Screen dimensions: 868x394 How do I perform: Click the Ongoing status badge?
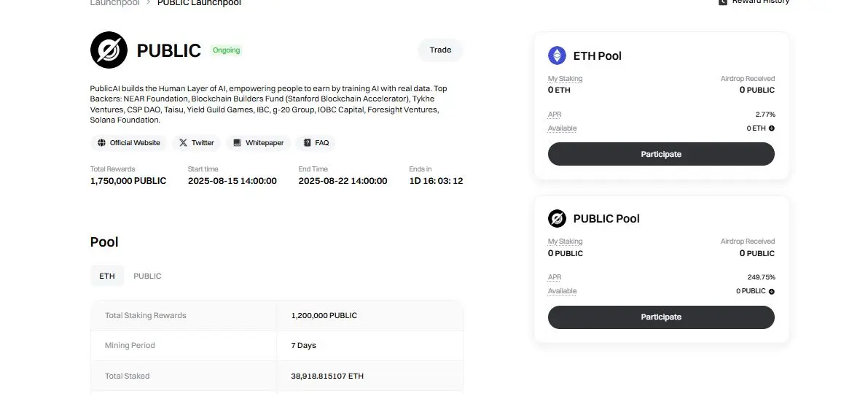click(227, 50)
